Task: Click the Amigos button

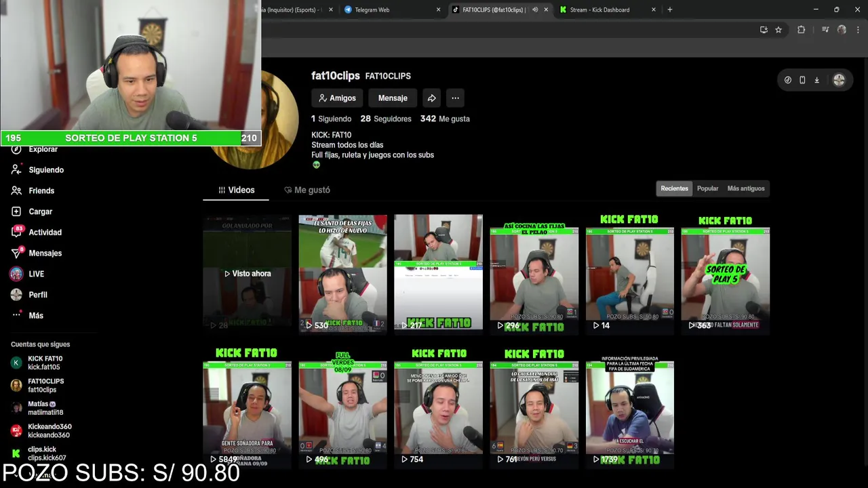Action: click(337, 98)
